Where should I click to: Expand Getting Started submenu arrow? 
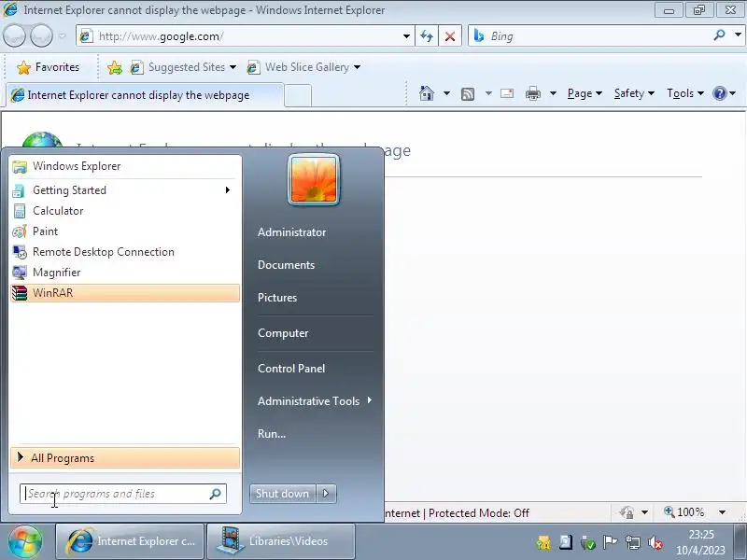coord(228,190)
